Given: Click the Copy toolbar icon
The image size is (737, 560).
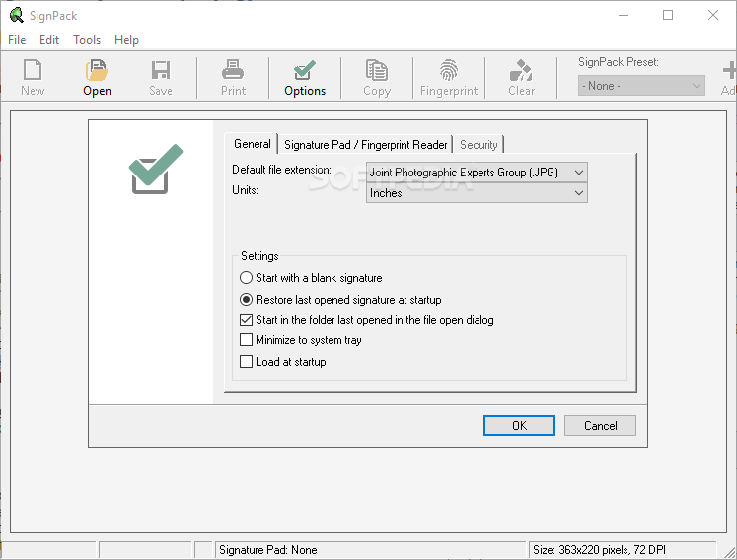Looking at the screenshot, I should 377,78.
